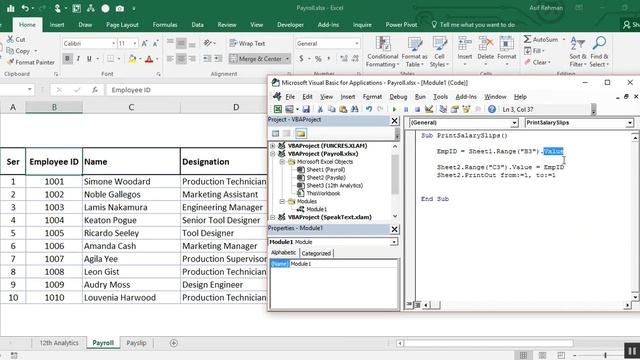Click the add new sheet plus button
This screenshot has width=640, height=360.
[x=173, y=343]
